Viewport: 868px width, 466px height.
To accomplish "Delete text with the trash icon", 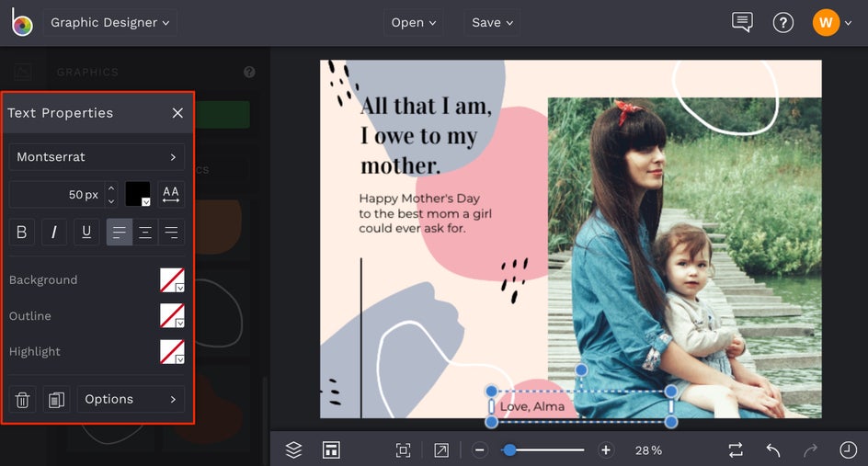I will point(22,400).
